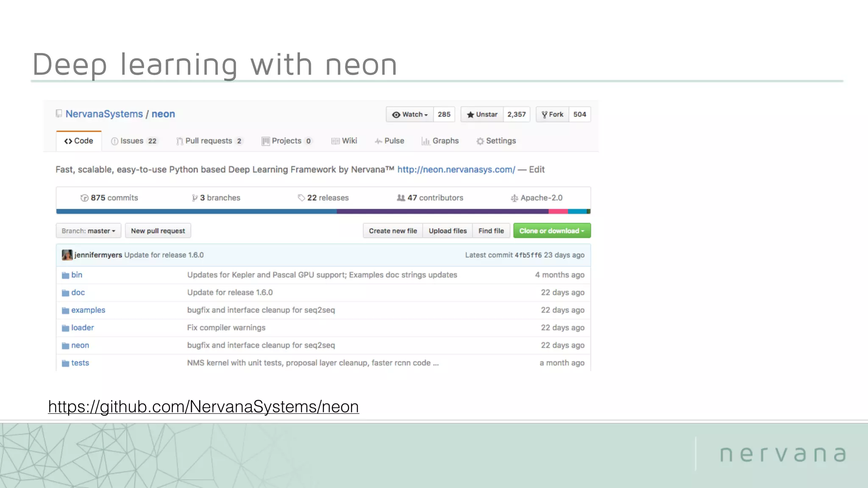Click the commits history clock icon
The height and width of the screenshot is (488, 868).
pyautogui.click(x=84, y=198)
